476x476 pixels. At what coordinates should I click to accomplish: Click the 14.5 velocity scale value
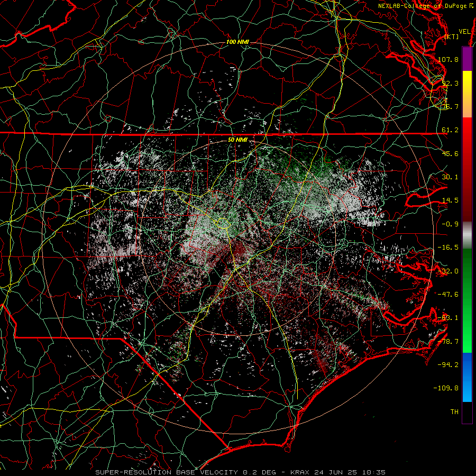click(450, 200)
